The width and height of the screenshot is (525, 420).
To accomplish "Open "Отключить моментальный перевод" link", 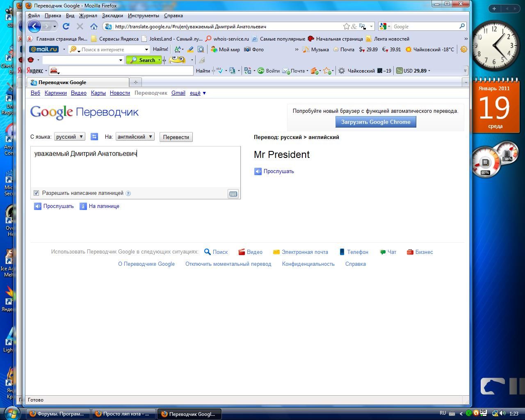I will (228, 264).
